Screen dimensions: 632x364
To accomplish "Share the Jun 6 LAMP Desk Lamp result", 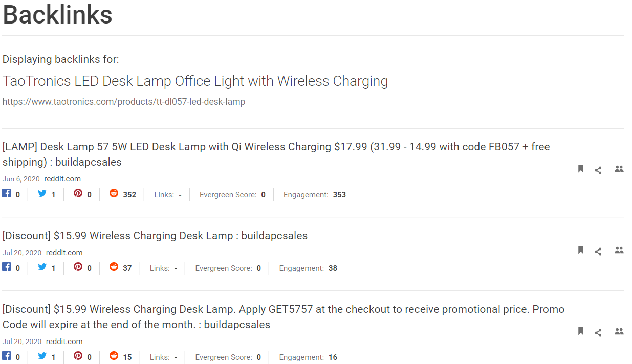I will click(x=598, y=170).
